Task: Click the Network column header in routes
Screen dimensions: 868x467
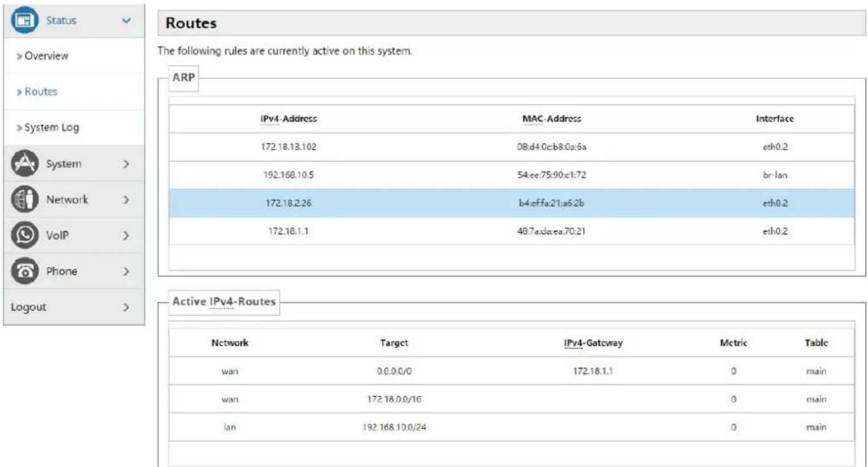Action: point(229,343)
